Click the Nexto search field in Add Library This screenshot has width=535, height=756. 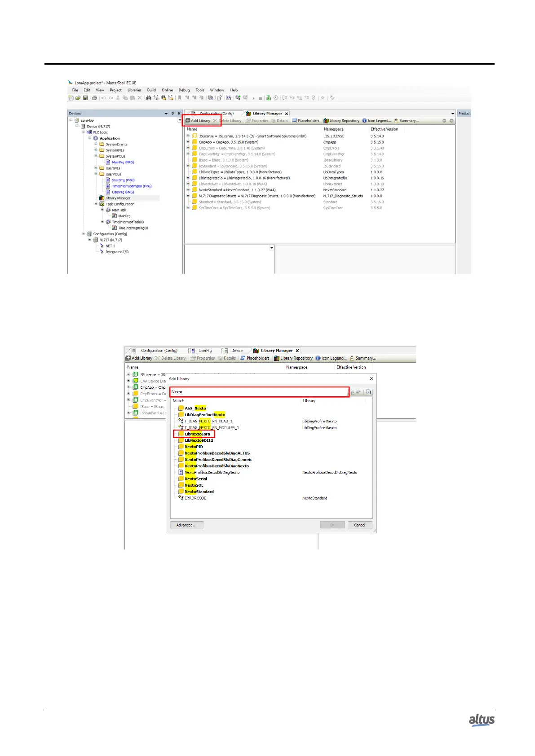click(x=259, y=392)
